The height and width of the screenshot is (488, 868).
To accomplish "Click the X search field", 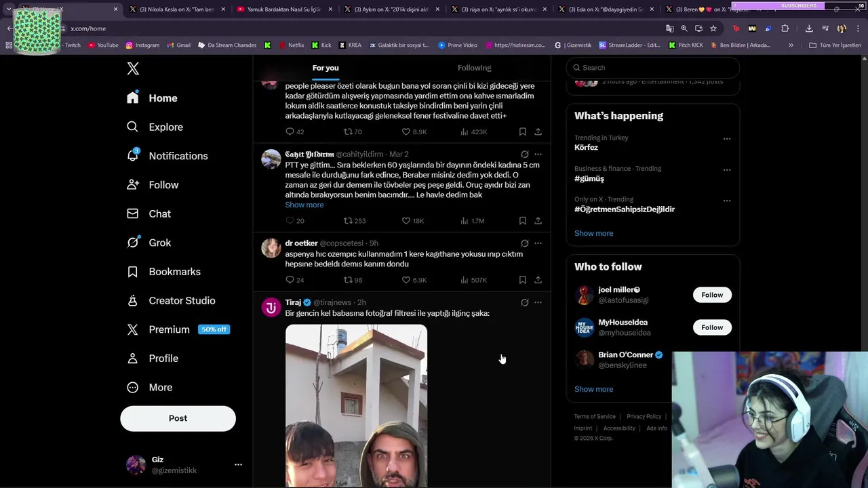I will 653,68.
